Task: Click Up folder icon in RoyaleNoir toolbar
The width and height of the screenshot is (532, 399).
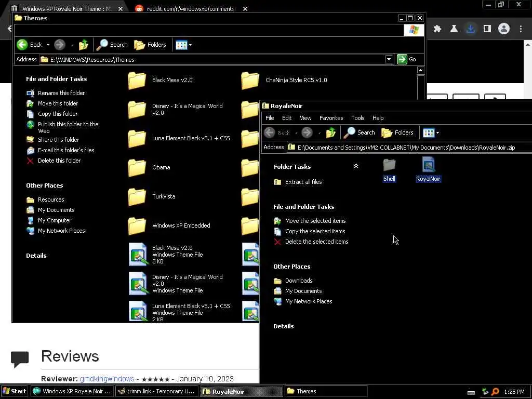Action: click(330, 132)
